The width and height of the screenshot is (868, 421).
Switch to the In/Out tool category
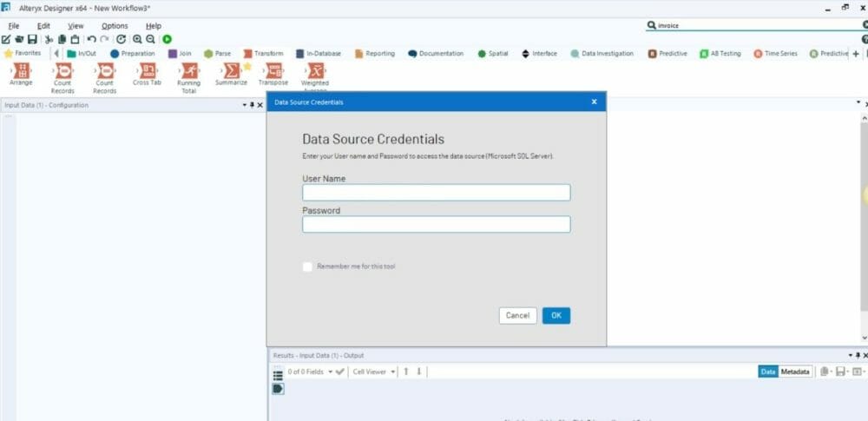(x=82, y=54)
